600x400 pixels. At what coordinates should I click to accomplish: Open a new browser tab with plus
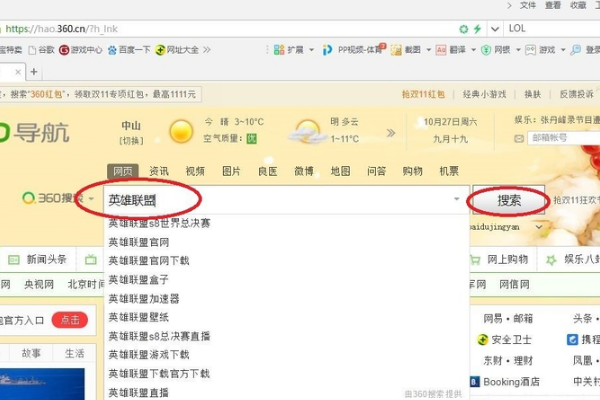point(34,72)
